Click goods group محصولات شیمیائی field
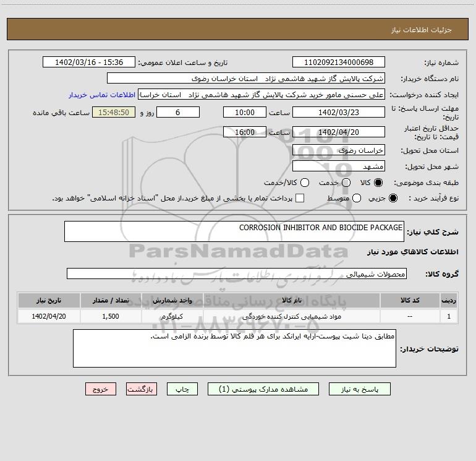The width and height of the screenshot is (476, 461). coord(237,274)
